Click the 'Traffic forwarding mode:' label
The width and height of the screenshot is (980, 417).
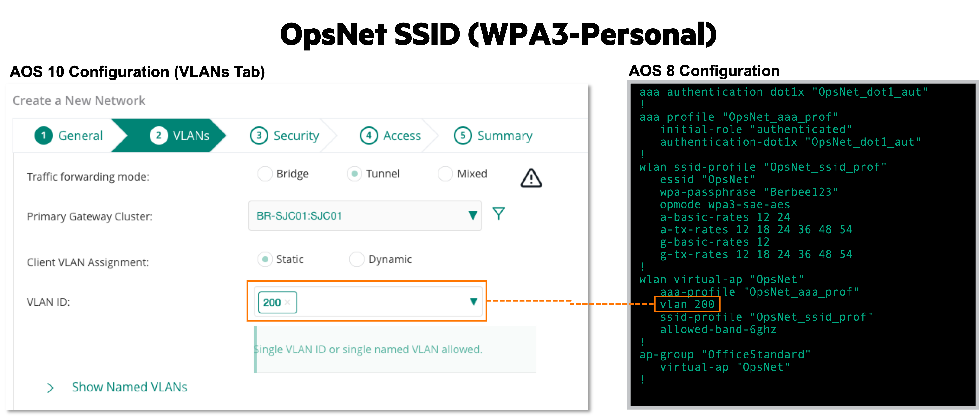[x=88, y=176]
